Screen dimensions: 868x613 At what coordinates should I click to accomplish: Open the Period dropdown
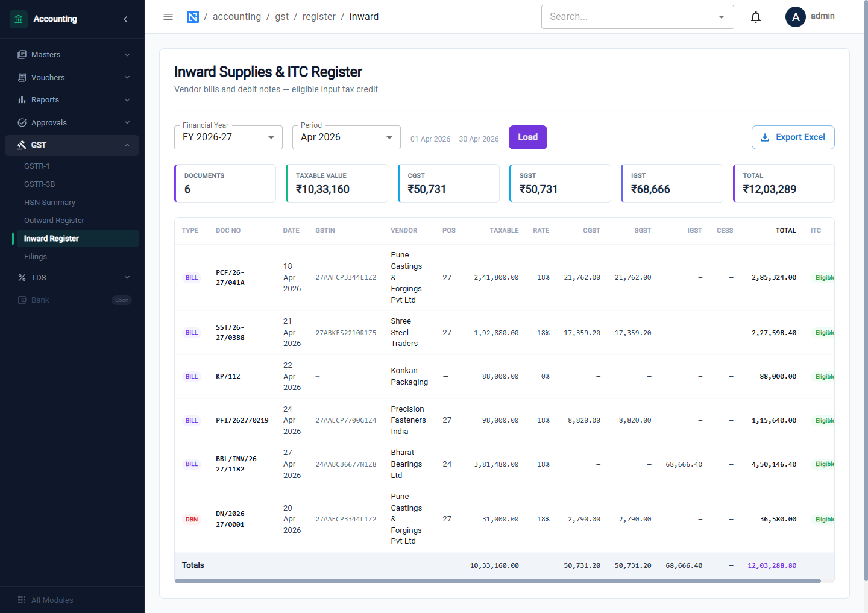[x=347, y=137]
